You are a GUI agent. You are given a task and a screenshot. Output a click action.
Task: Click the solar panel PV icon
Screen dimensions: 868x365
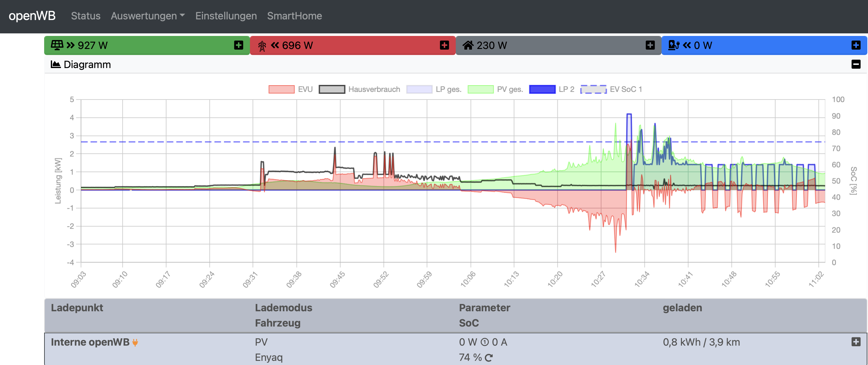click(x=57, y=45)
